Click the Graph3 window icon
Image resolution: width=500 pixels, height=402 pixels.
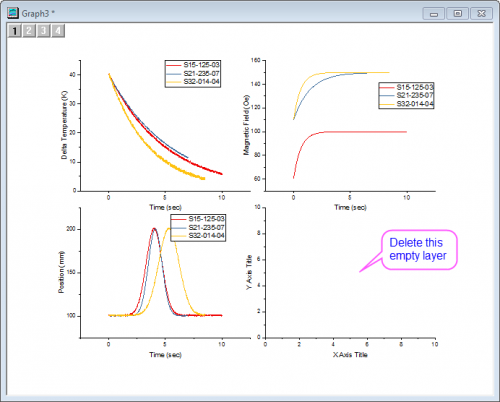(13, 13)
